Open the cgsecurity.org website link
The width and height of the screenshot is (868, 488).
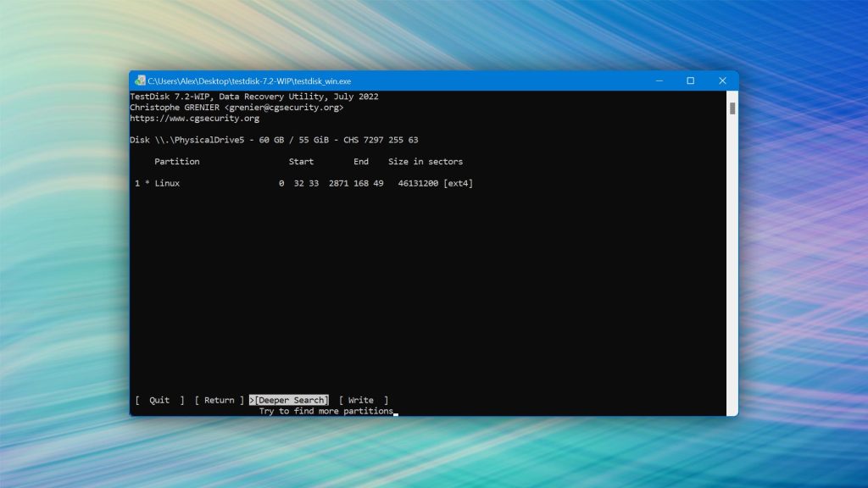[196, 118]
